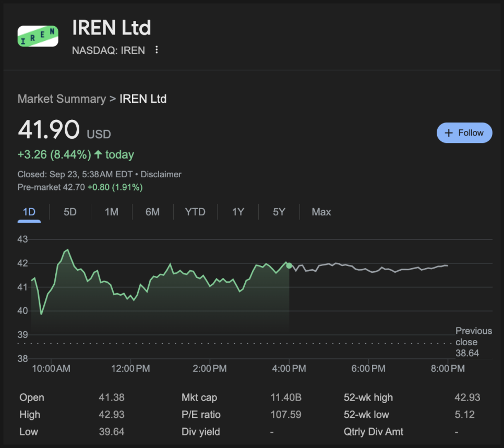The width and height of the screenshot is (504, 448).
Task: Click the Mkt cap value 11.40B
Action: pos(286,397)
